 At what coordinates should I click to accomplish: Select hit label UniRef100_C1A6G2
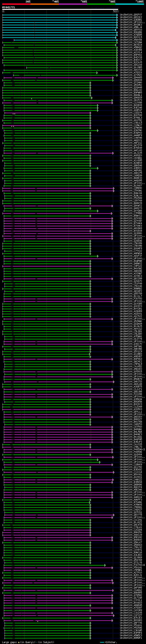[x=131, y=590]
